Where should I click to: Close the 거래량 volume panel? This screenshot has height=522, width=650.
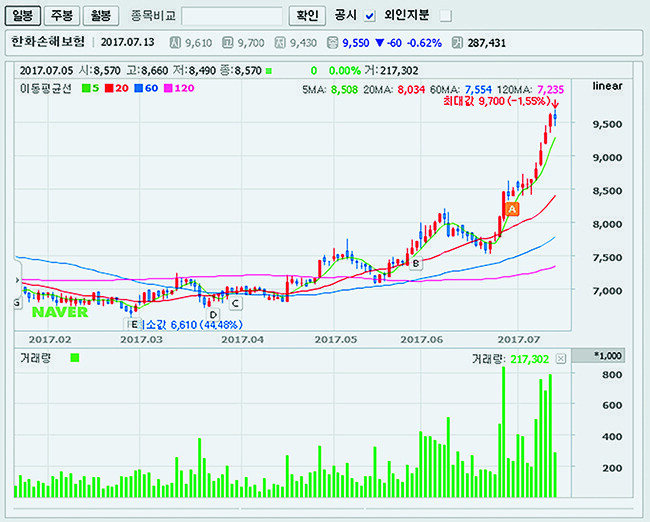(x=560, y=359)
